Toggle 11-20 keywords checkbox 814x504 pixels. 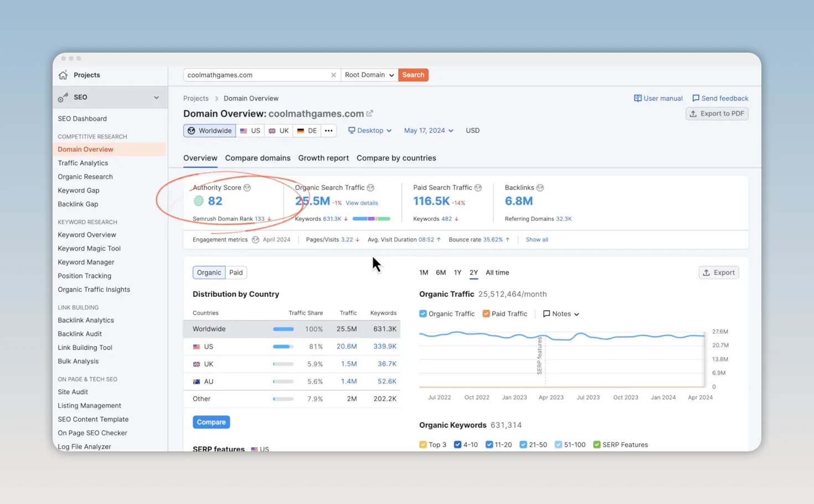pos(489,445)
